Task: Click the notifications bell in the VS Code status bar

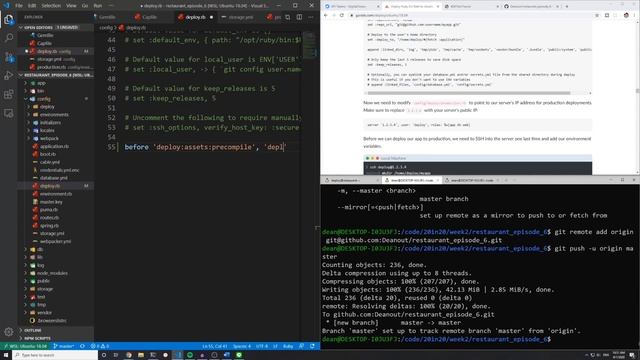Action: 312,346
